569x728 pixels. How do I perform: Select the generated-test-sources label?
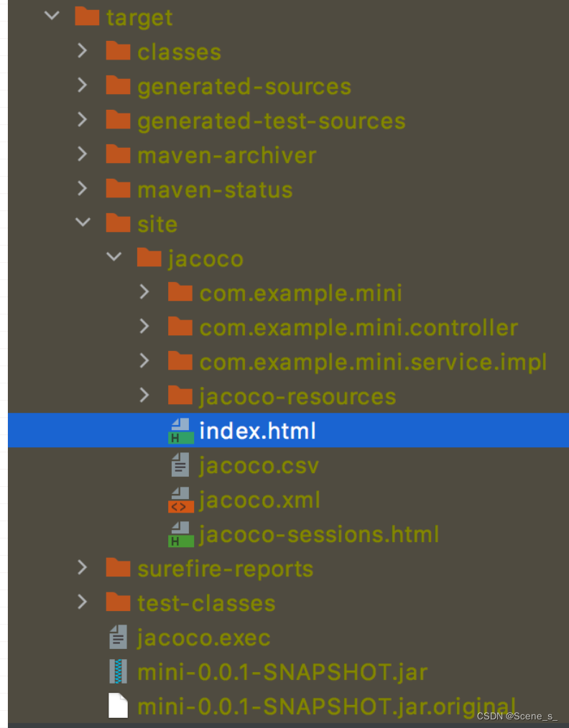click(x=272, y=121)
